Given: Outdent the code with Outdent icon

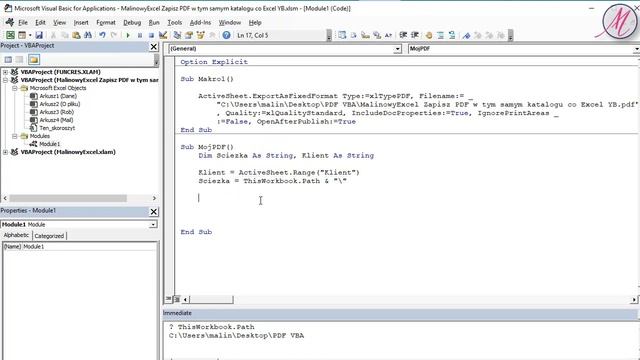Looking at the screenshot, I should (415, 36).
